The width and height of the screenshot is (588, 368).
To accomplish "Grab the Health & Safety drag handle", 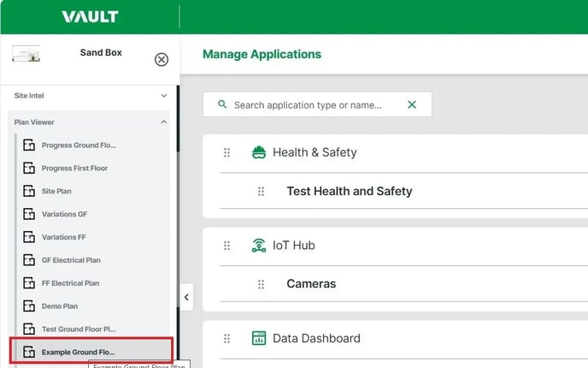I will point(226,152).
